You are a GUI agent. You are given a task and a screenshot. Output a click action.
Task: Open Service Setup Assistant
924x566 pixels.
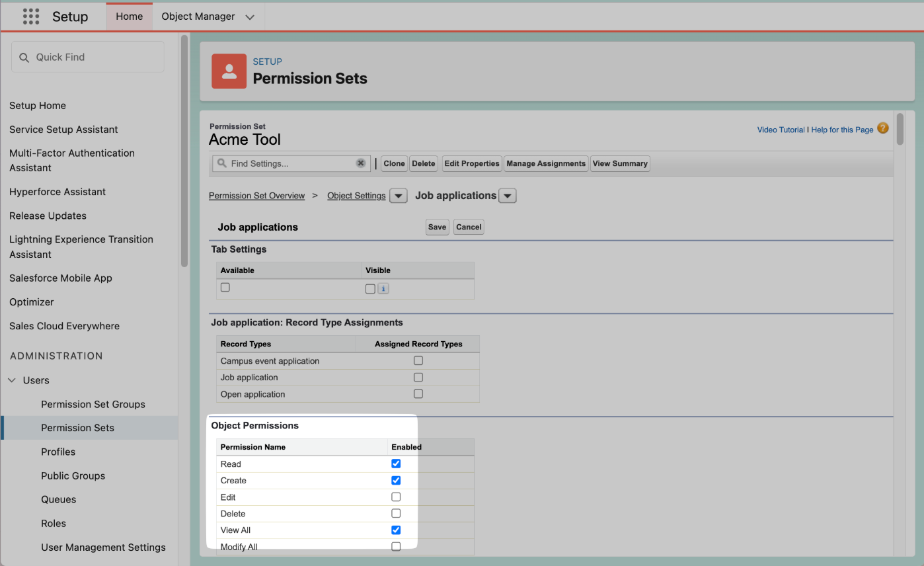[63, 130]
